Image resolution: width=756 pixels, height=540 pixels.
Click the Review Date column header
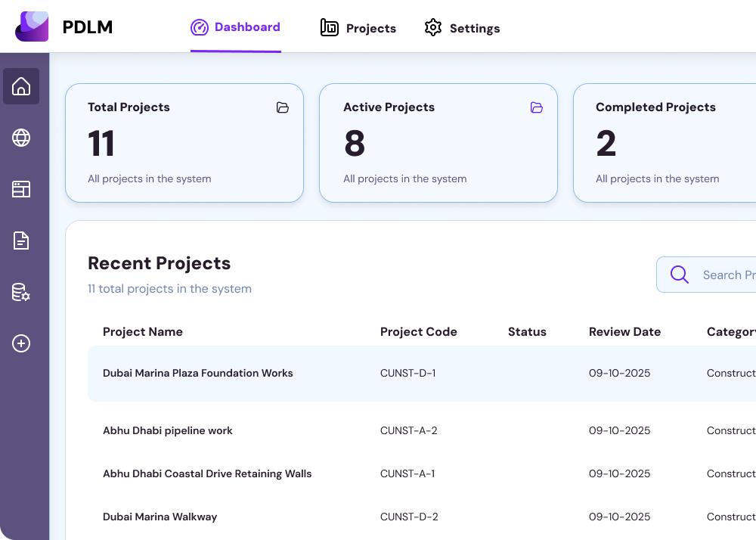(624, 331)
